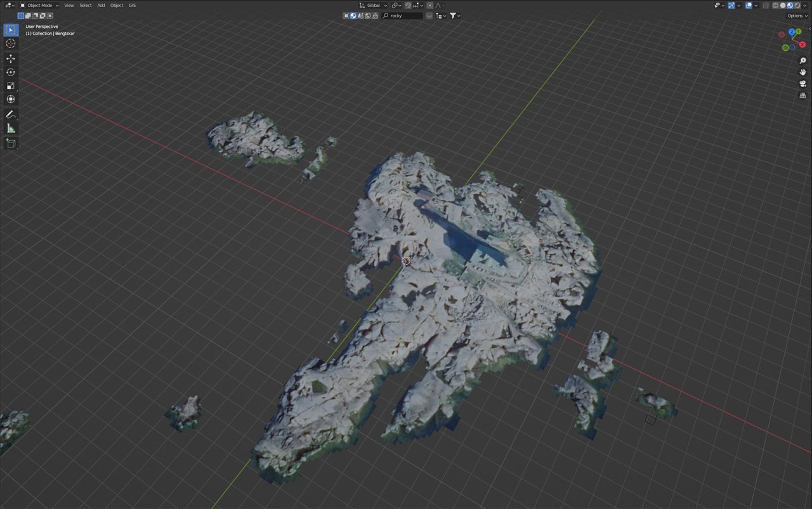Set selection mode to subtract
This screenshot has height=509, width=812.
(x=36, y=16)
